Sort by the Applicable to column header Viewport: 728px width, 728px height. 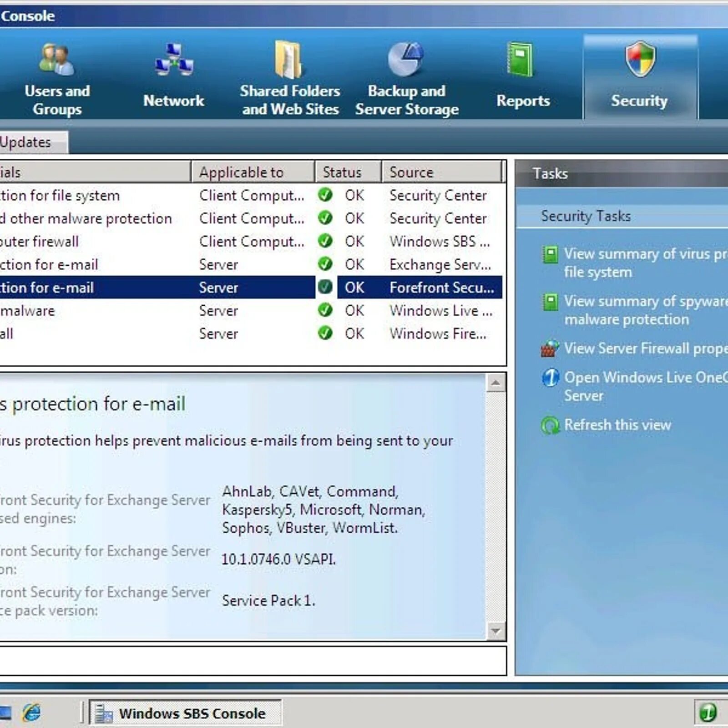(253, 172)
